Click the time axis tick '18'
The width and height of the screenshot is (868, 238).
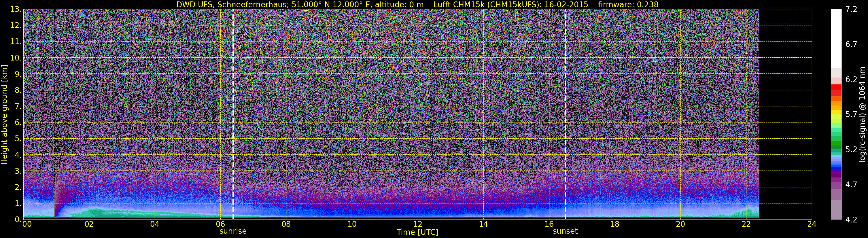pos(614,224)
